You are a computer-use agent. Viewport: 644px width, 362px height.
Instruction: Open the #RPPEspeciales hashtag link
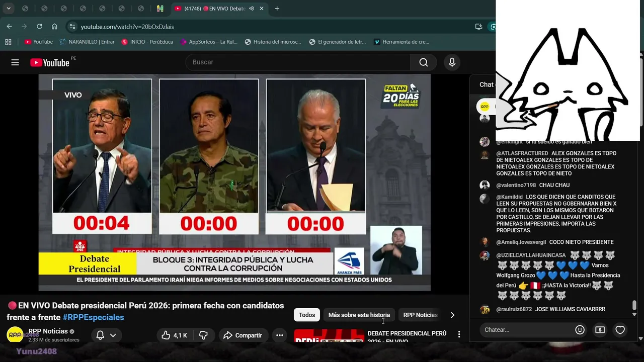point(93,317)
